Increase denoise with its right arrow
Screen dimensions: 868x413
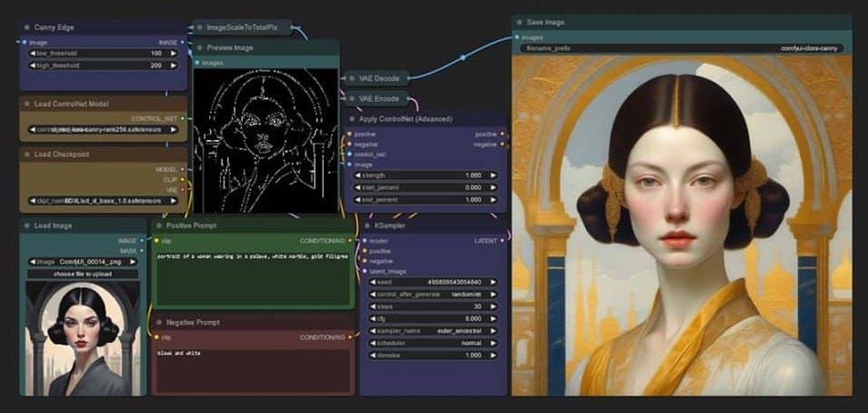(492, 355)
